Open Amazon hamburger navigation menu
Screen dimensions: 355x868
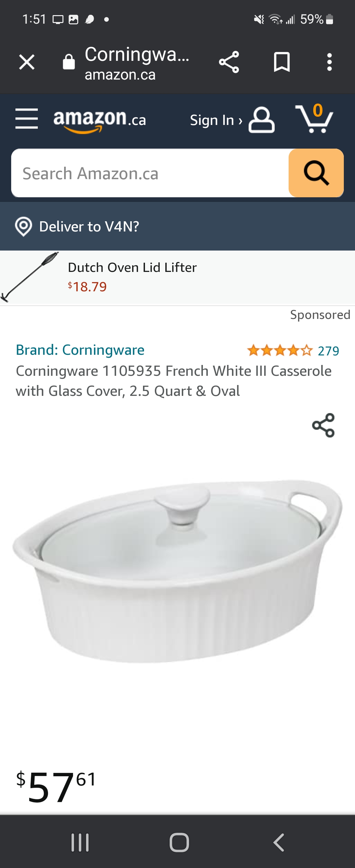point(27,119)
